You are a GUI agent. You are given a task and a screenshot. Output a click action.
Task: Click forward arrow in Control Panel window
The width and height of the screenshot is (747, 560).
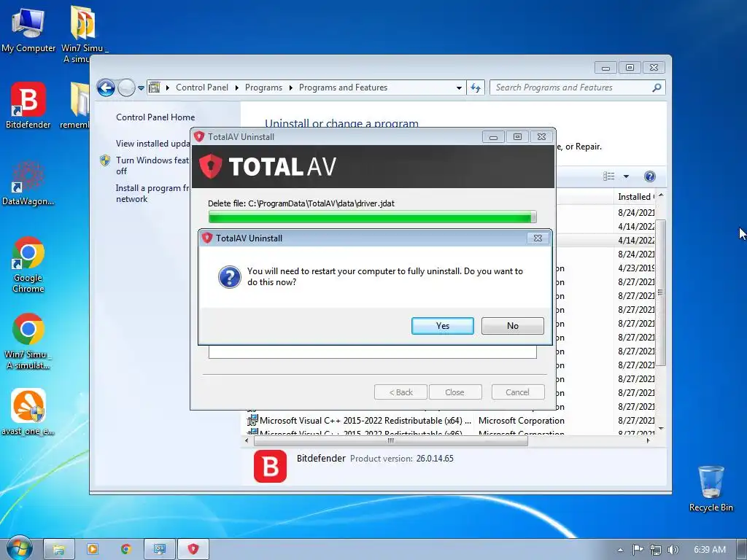[126, 87]
